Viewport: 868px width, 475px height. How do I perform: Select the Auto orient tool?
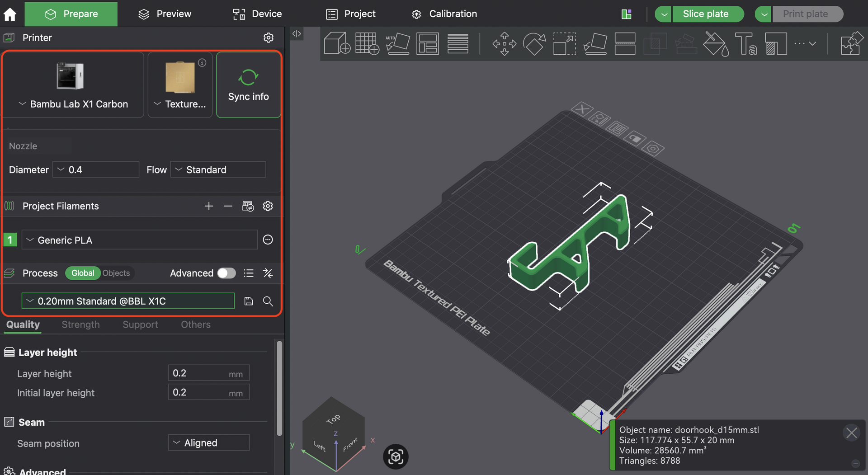[397, 44]
